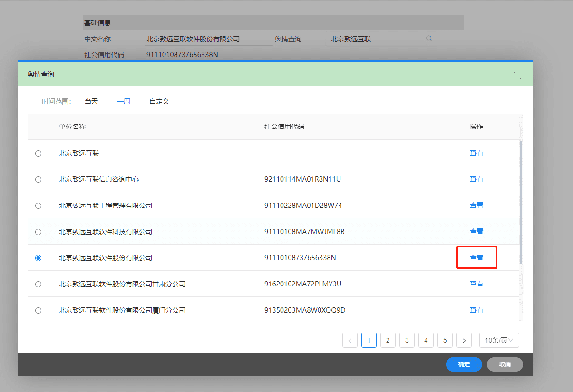
Task: Click company name 北京致远互联软件股份有限公司厦门分公司
Action: click(122, 310)
